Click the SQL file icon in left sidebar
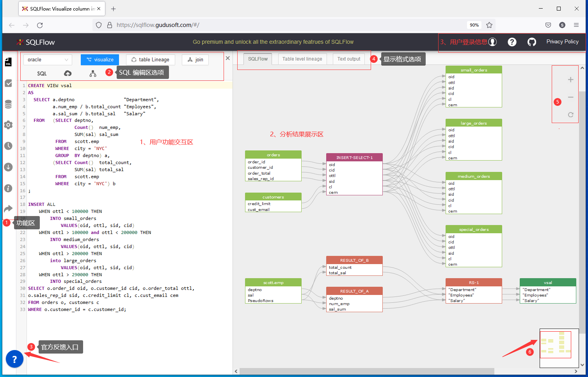This screenshot has height=377, width=588. pos(8,62)
